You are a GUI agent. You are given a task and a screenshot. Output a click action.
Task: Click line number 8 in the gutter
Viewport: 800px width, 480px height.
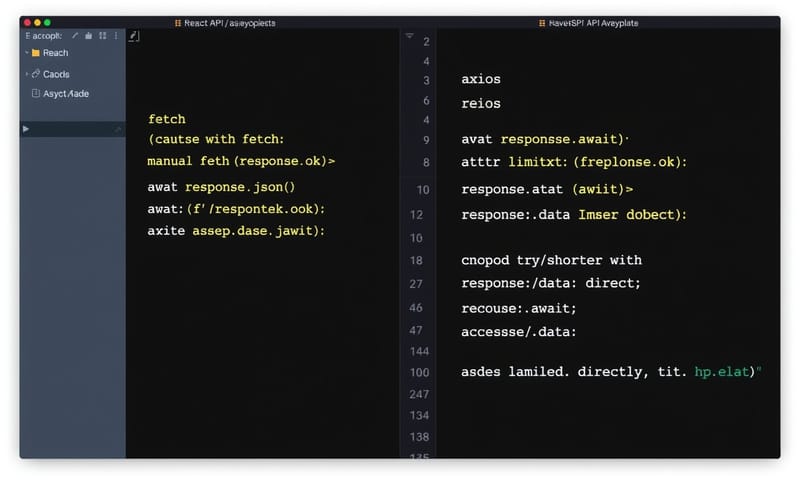pyautogui.click(x=426, y=163)
